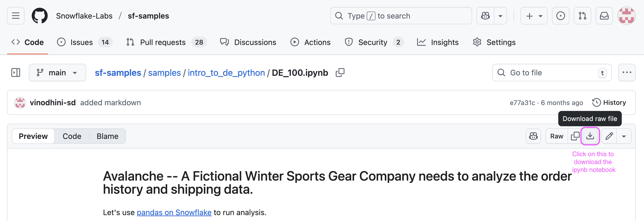View the file History

pyautogui.click(x=609, y=103)
